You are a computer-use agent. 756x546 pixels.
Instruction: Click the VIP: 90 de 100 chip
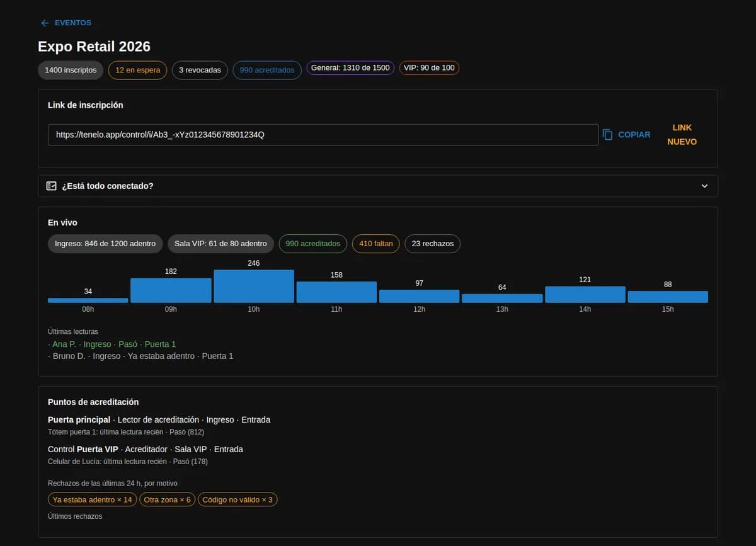click(x=429, y=67)
